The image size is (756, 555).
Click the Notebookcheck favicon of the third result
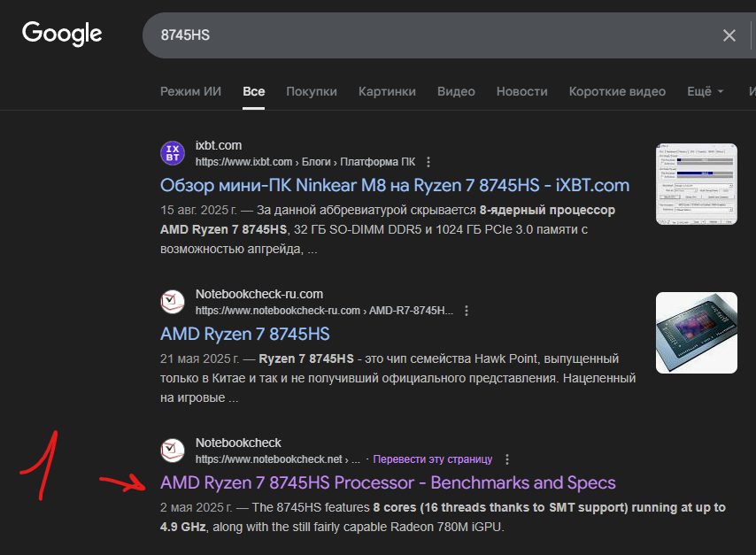click(x=173, y=451)
